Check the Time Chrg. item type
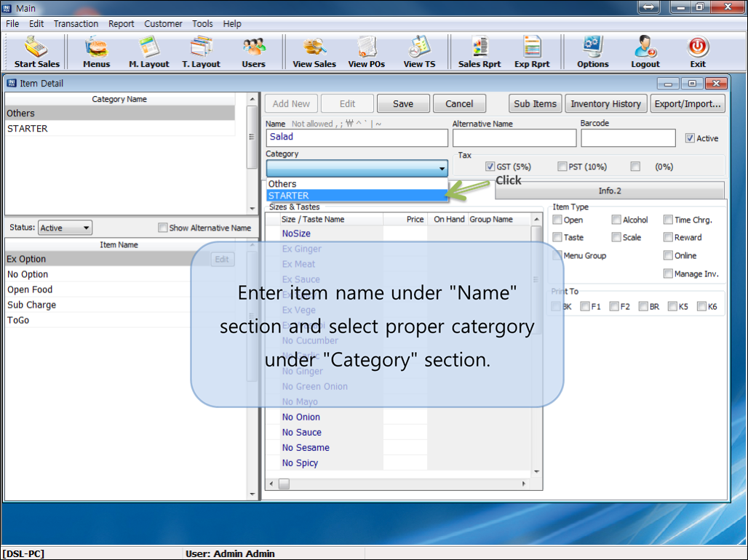 tap(668, 220)
